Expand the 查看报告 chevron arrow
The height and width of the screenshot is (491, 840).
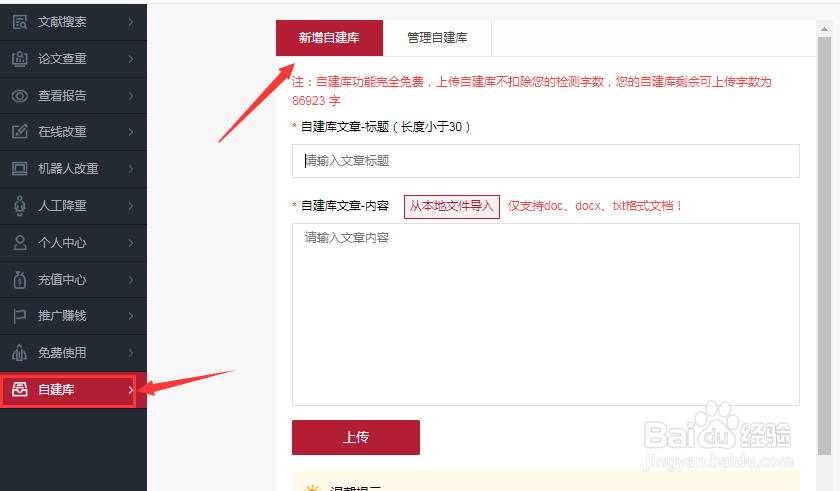[131, 96]
